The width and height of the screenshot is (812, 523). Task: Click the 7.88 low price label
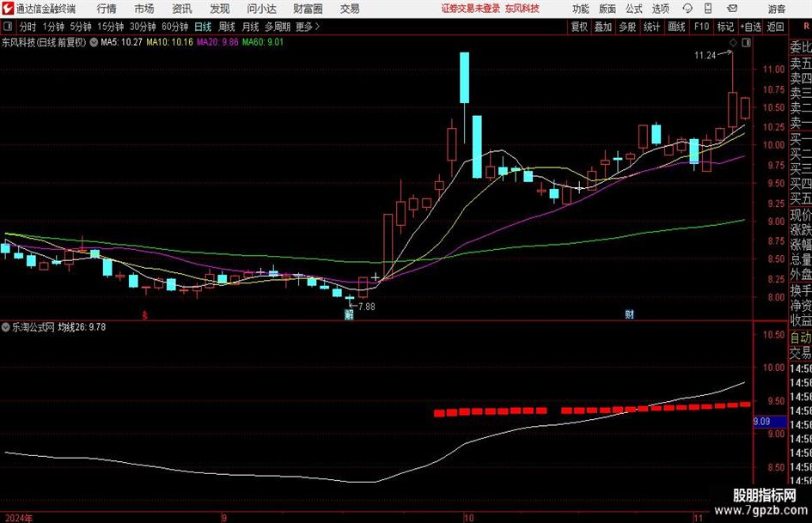pos(367,307)
